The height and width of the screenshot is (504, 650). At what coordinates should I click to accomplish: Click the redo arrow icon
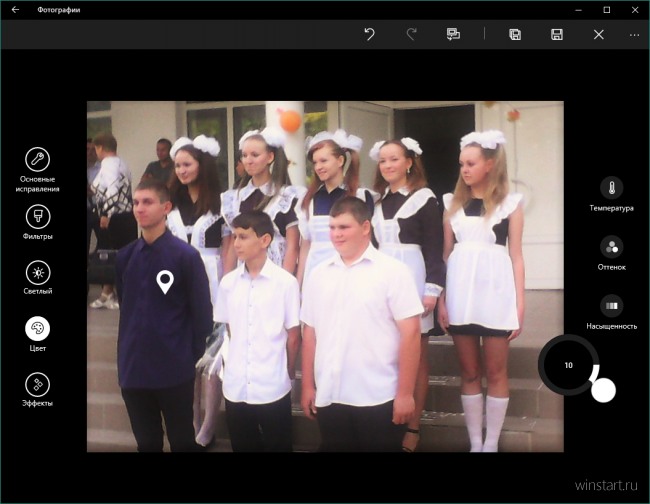411,34
